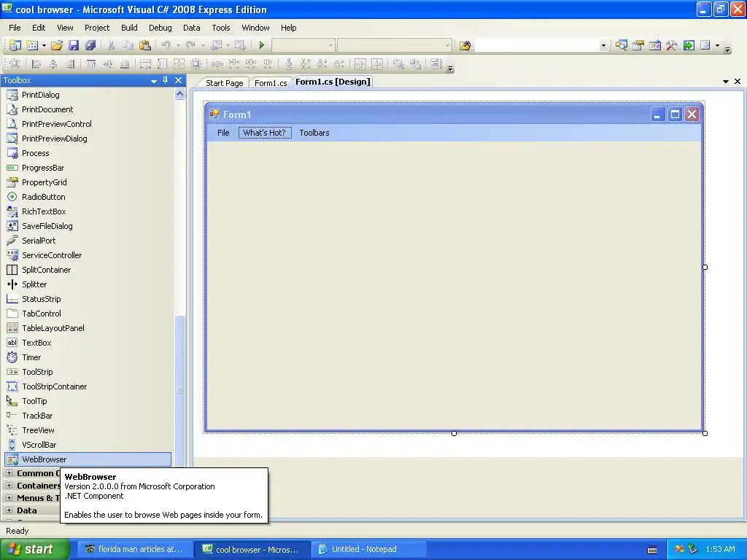Click the Find in Files binoculars icon
Image resolution: width=747 pixels, height=560 pixels.
[465, 45]
